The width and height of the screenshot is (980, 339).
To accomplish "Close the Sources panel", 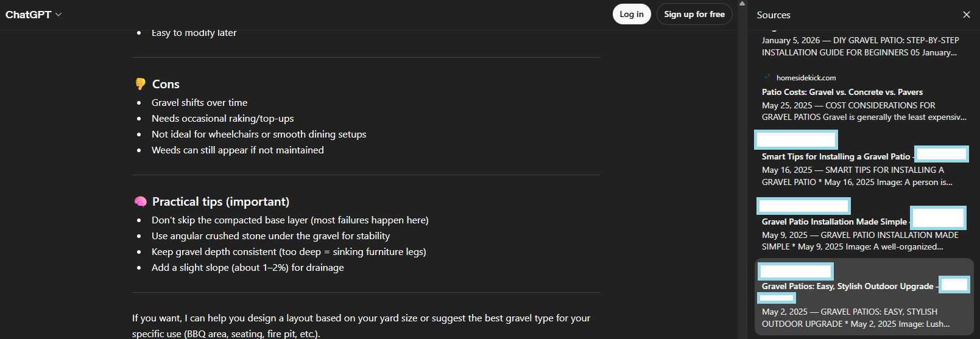I will pyautogui.click(x=966, y=15).
